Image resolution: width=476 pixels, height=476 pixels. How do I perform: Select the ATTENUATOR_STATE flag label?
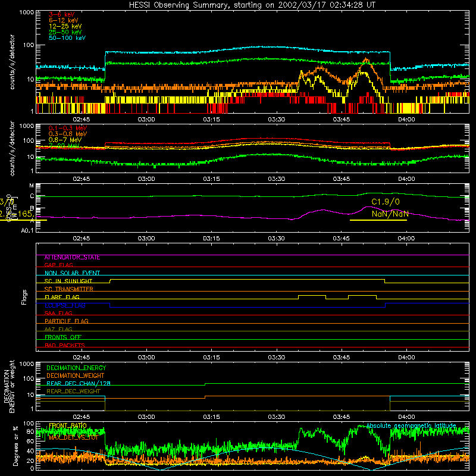tap(72, 258)
